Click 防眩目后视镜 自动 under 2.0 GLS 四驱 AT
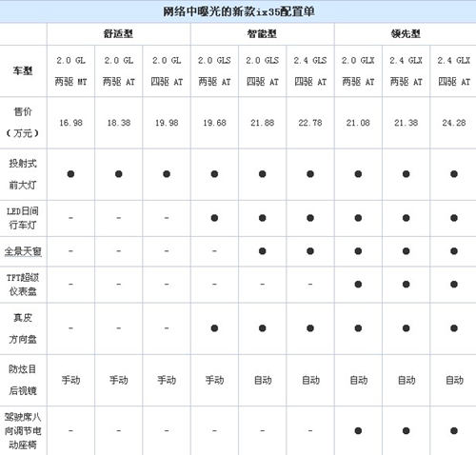 pyautogui.click(x=263, y=380)
